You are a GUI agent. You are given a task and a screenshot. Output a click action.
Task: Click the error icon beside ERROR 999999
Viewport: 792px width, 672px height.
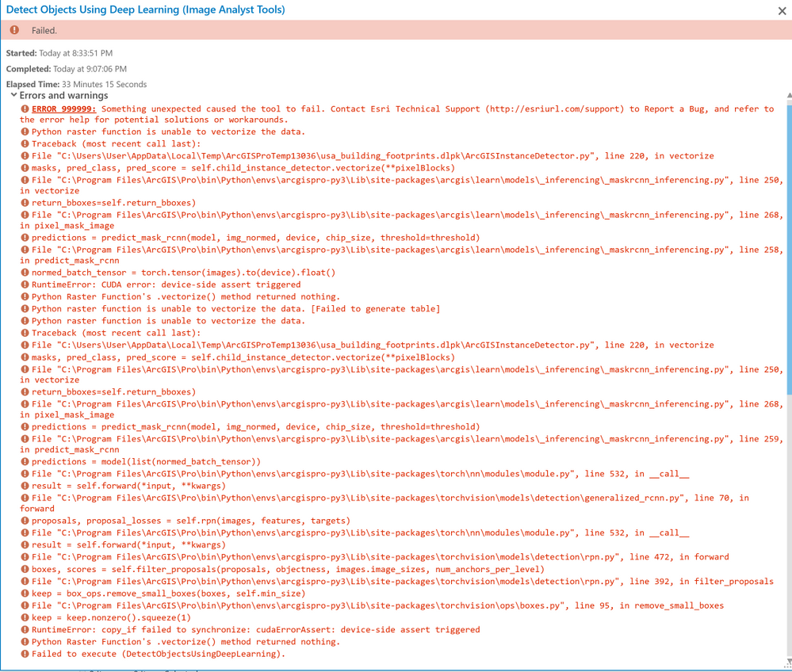pyautogui.click(x=25, y=109)
